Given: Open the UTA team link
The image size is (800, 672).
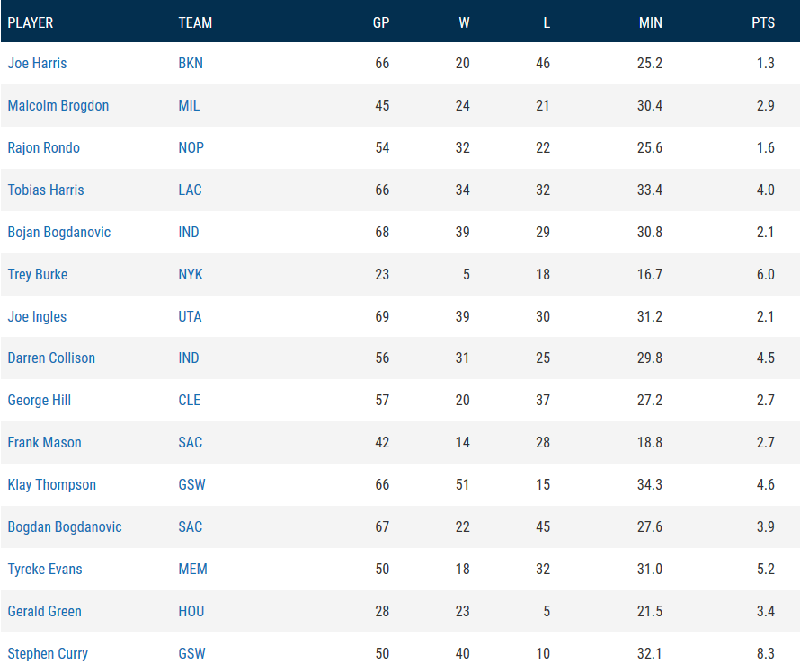Looking at the screenshot, I should click(190, 317).
